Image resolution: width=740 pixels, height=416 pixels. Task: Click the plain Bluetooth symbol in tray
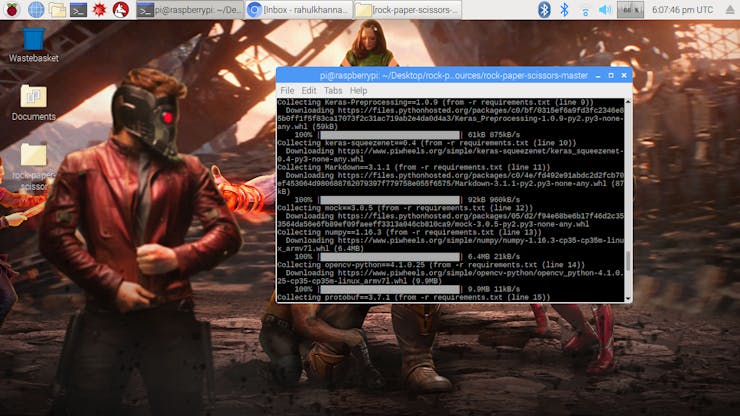564,9
